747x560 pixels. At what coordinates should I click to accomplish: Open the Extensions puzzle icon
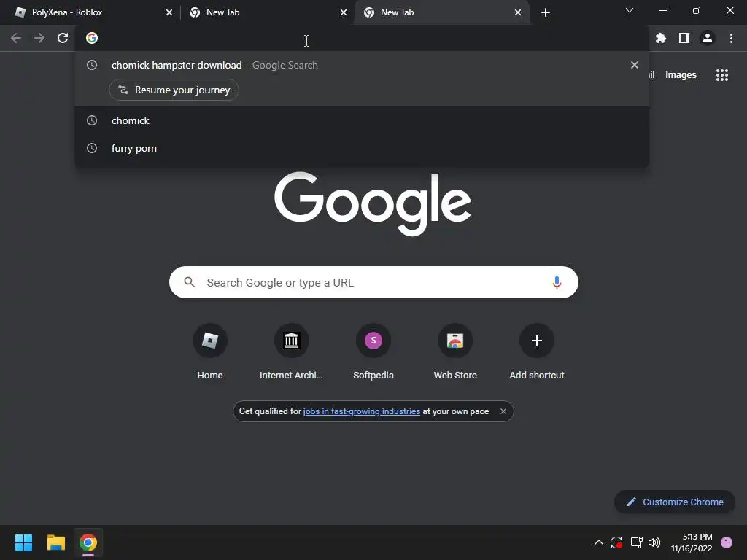tap(661, 38)
